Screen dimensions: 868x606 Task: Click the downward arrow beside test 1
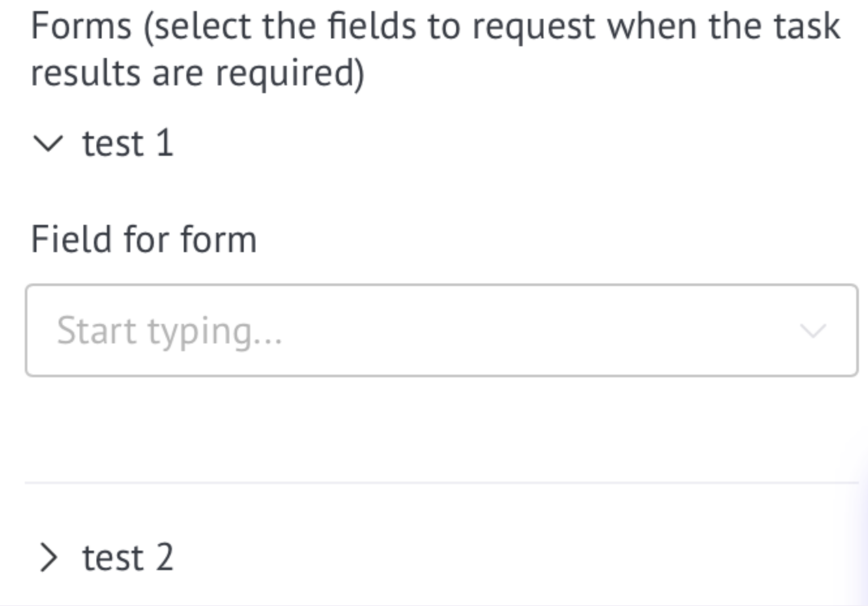48,143
